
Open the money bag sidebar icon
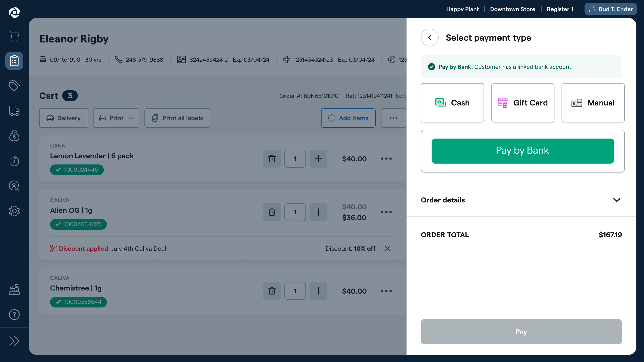[14, 136]
